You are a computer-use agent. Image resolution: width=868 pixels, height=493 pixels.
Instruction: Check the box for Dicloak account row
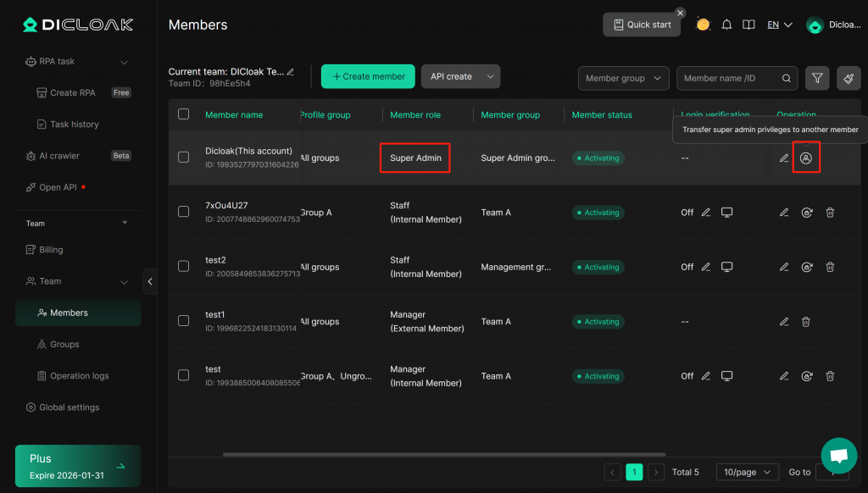[x=183, y=157]
